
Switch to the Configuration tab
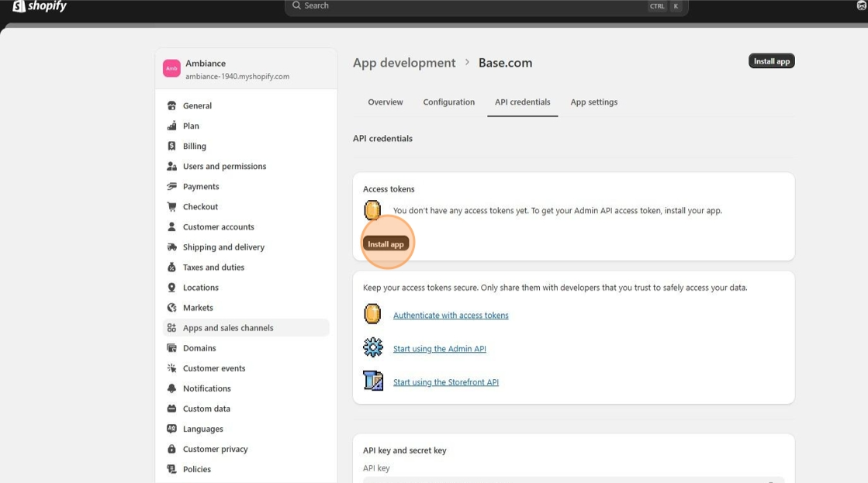click(448, 102)
